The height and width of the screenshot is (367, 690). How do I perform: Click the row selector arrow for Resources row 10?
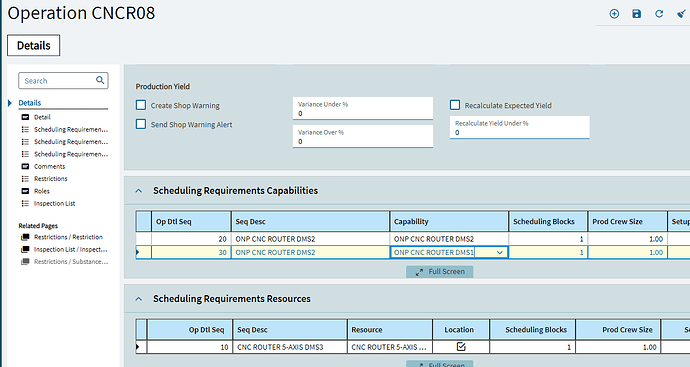pyautogui.click(x=138, y=347)
